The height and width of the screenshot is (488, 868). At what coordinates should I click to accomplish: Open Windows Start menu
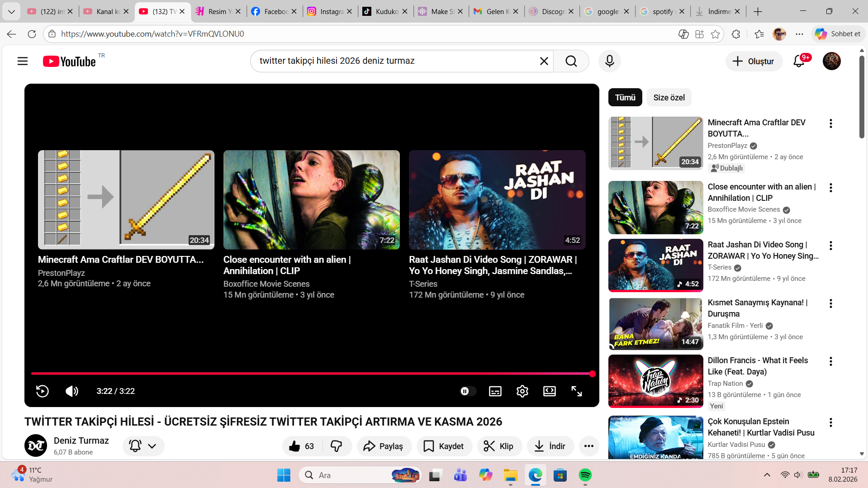coord(284,475)
